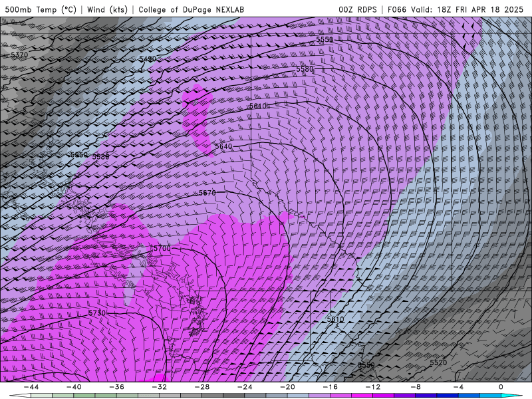
Task: Select the 5490 height contour label
Action: [148, 59]
